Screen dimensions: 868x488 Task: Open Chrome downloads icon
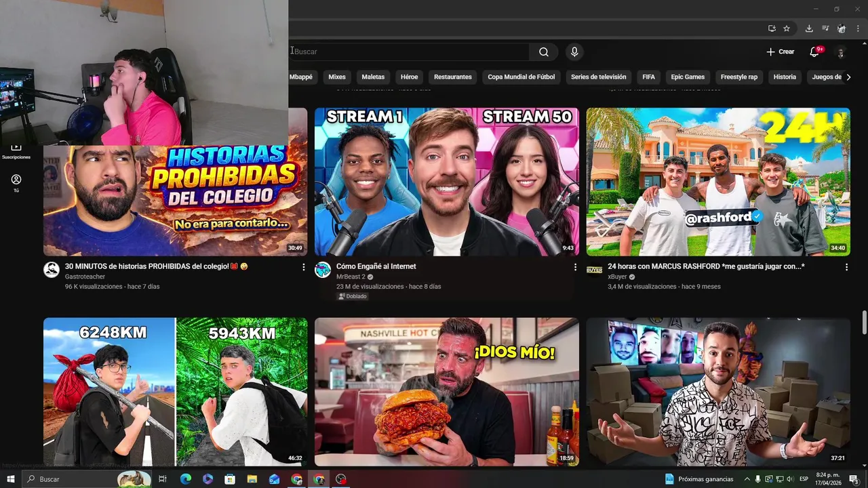(x=809, y=28)
